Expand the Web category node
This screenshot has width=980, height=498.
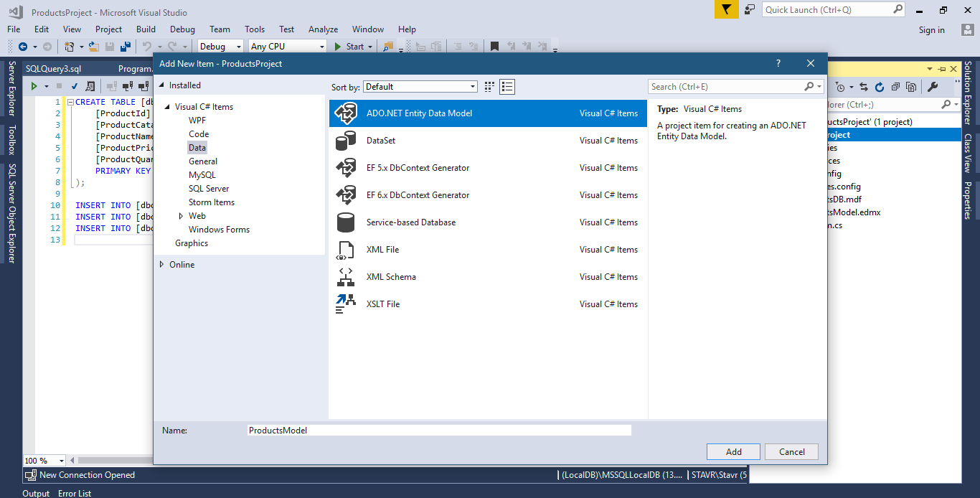(182, 216)
